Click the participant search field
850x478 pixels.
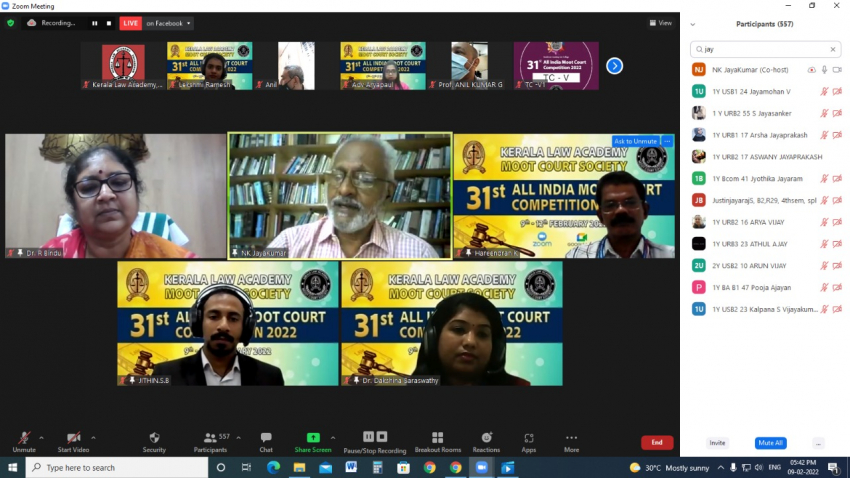click(x=765, y=49)
